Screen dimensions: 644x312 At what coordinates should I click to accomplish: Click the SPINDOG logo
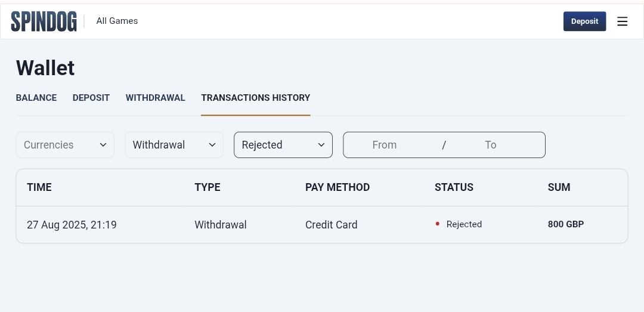(x=44, y=21)
